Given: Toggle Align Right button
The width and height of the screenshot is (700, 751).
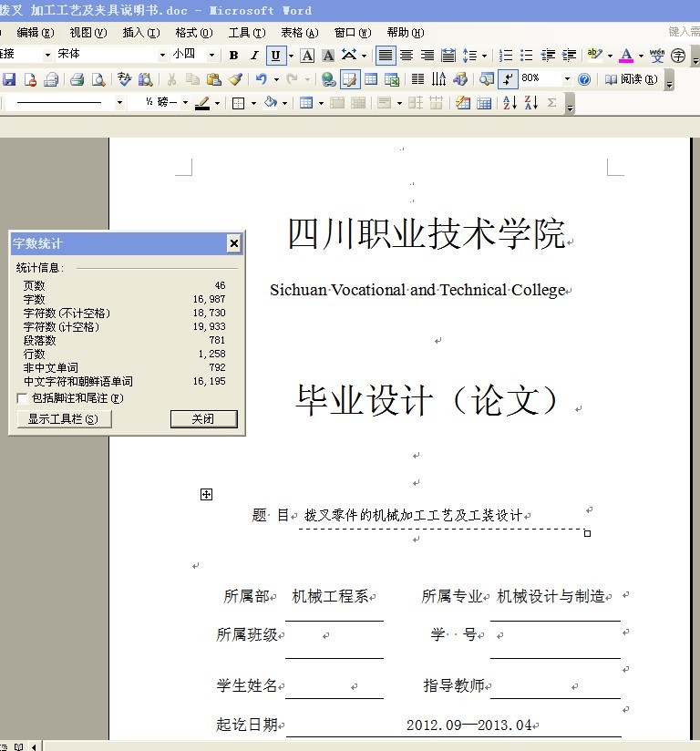Looking at the screenshot, I should point(427,56).
